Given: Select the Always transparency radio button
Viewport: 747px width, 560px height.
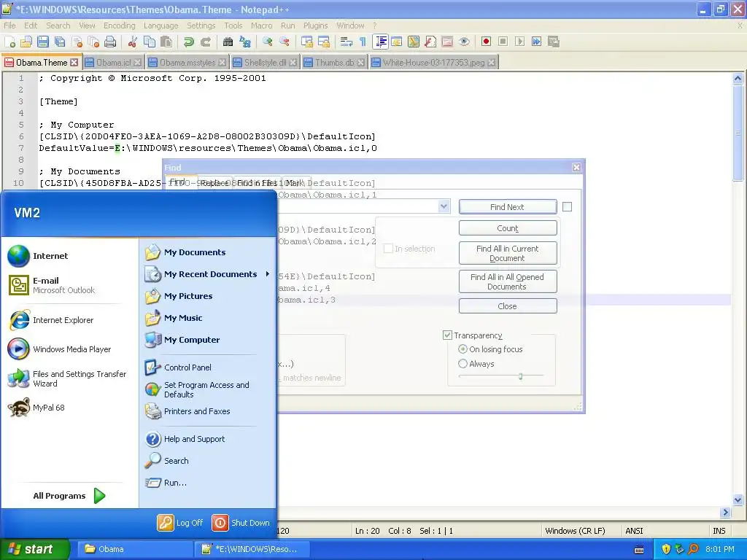Looking at the screenshot, I should [x=462, y=364].
